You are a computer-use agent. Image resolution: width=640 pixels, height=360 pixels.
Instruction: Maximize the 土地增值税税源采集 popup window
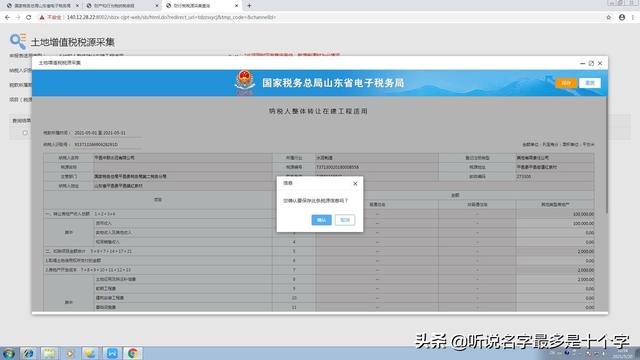pos(591,63)
